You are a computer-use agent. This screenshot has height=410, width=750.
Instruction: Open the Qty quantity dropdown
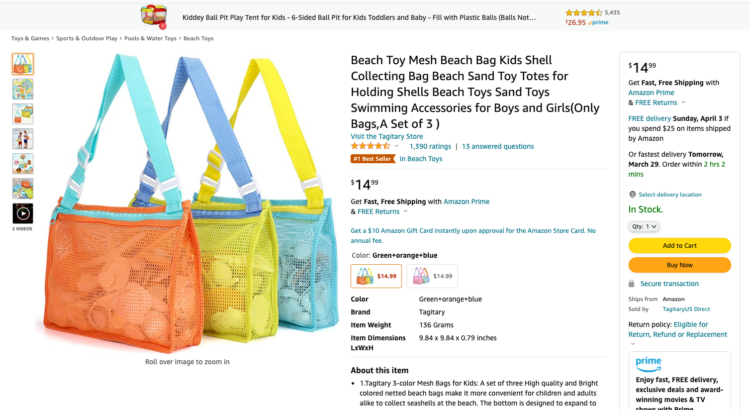(644, 226)
